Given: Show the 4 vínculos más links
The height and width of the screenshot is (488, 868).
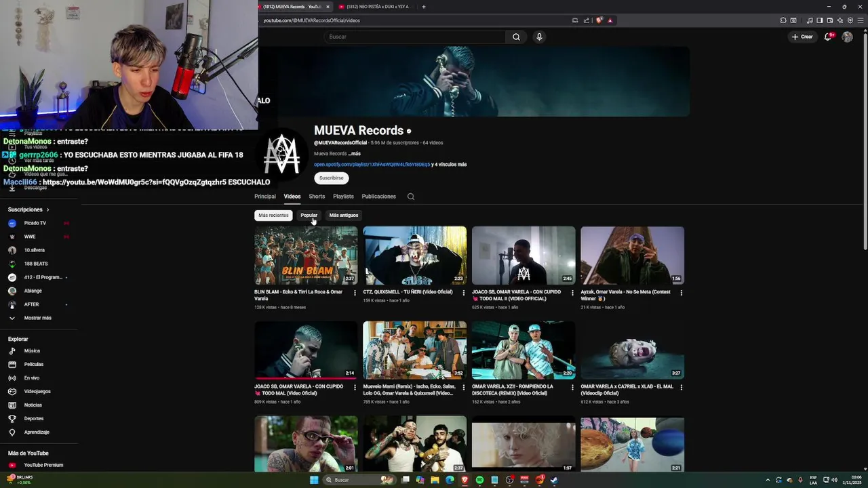Looking at the screenshot, I should (x=450, y=164).
